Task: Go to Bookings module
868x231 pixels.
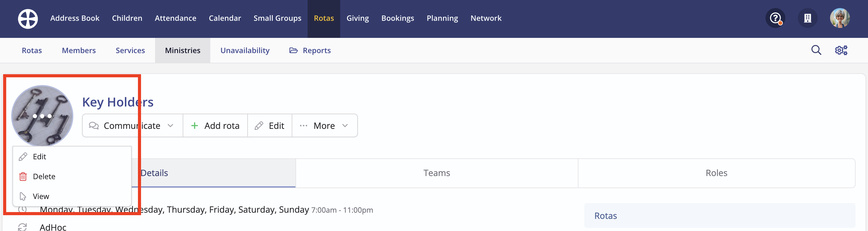Action: coord(398,18)
